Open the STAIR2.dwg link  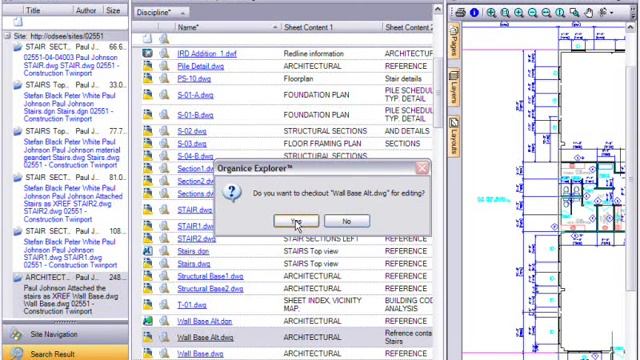coord(196,239)
